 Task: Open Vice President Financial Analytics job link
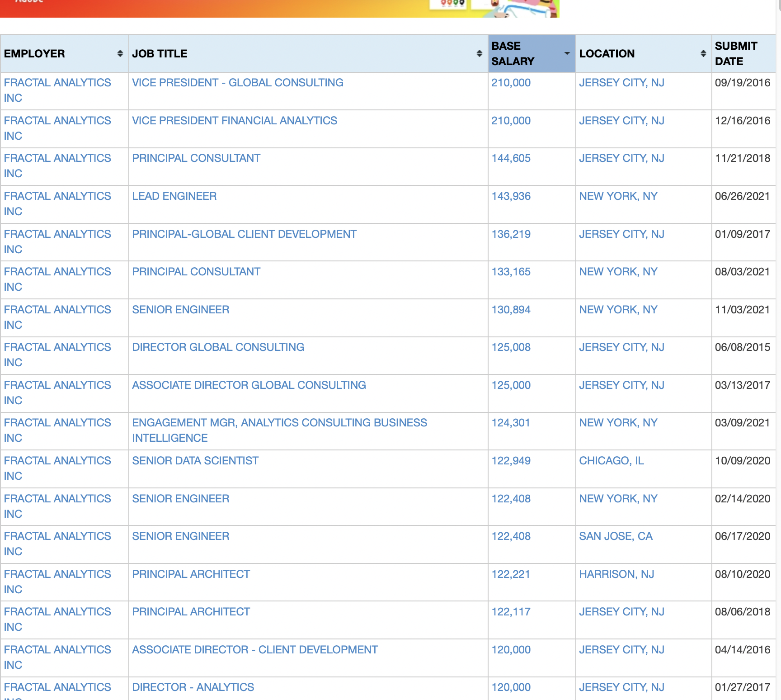(x=234, y=121)
